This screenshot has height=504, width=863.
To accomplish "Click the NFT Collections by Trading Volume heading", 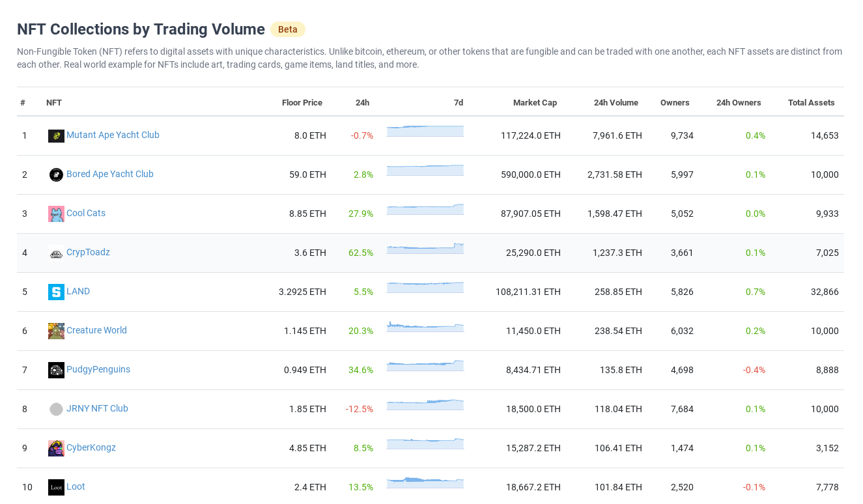I will pos(141,29).
